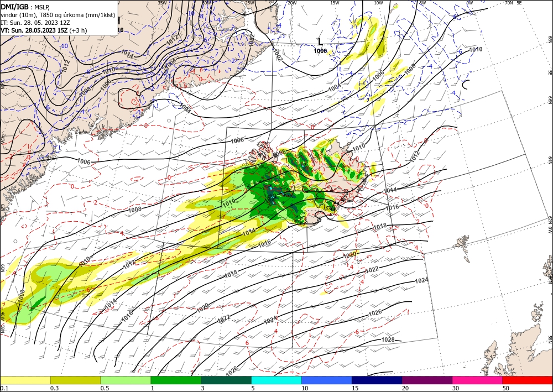This screenshot has width=553, height=392.
Task: Click the '15W' longitude label at top
Action: [335, 2]
